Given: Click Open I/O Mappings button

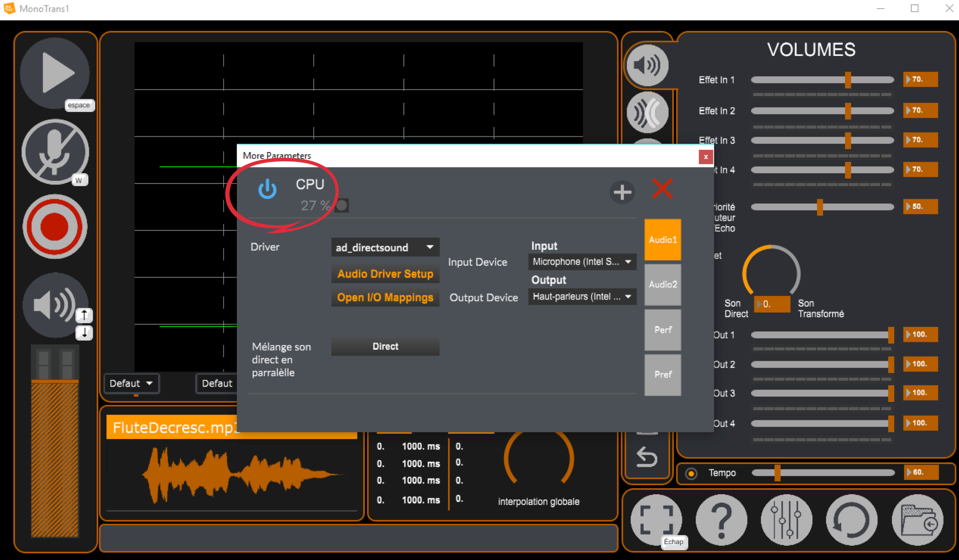Looking at the screenshot, I should pos(385,298).
